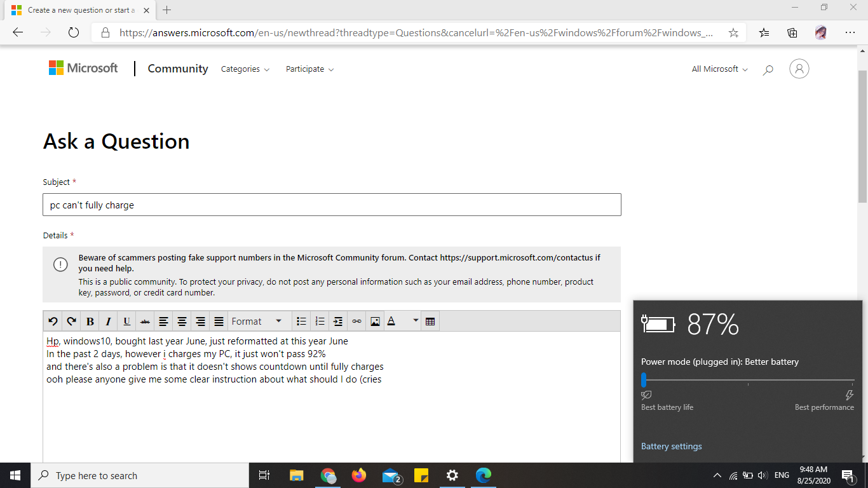The width and height of the screenshot is (868, 488).
Task: Select the 'Create a new question' tab
Action: coord(79,10)
